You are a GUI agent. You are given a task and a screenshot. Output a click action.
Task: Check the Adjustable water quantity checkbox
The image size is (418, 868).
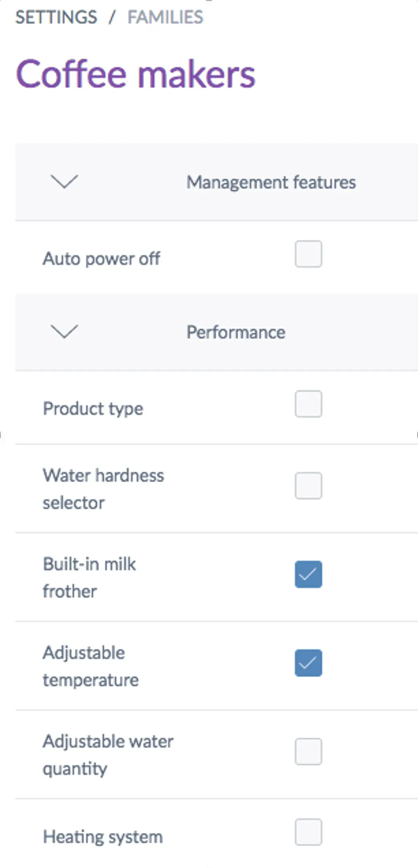coord(308,751)
